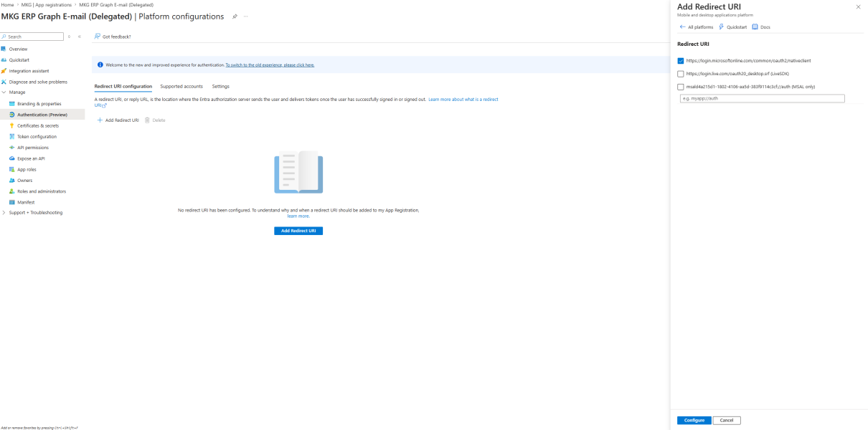Image resolution: width=868 pixels, height=430 pixels.
Task: Click the expand/collapse toggle beside the search box
Action: point(69,37)
